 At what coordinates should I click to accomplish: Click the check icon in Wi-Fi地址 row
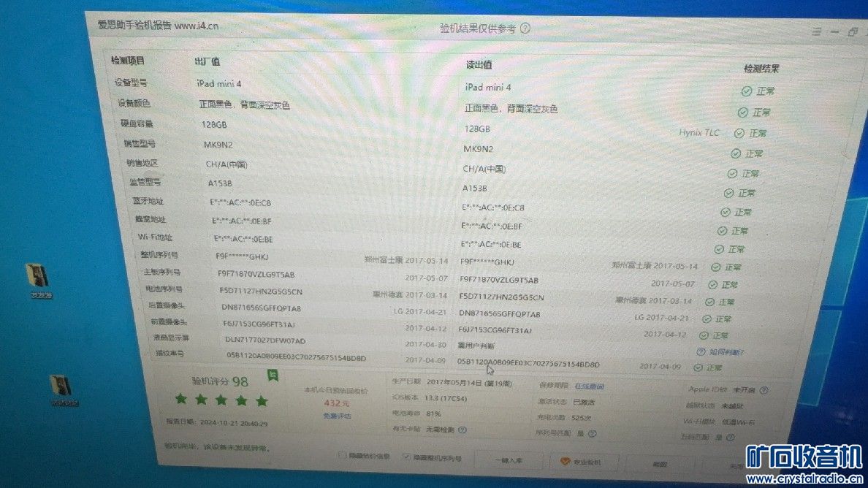[x=718, y=250]
